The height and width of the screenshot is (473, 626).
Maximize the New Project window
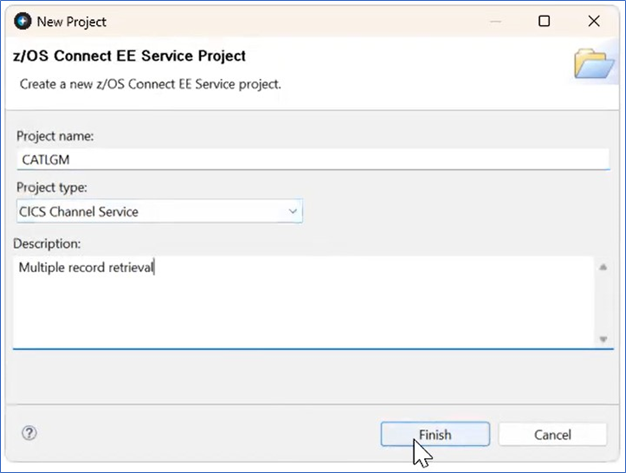pyautogui.click(x=544, y=21)
